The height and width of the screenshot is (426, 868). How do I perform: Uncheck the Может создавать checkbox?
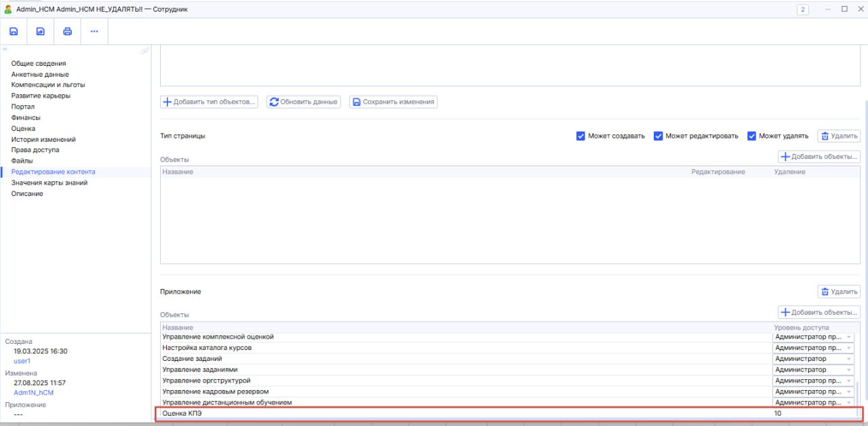pos(580,136)
